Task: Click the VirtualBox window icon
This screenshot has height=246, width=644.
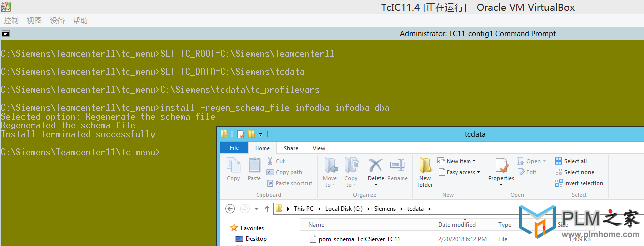Action: pos(6,6)
